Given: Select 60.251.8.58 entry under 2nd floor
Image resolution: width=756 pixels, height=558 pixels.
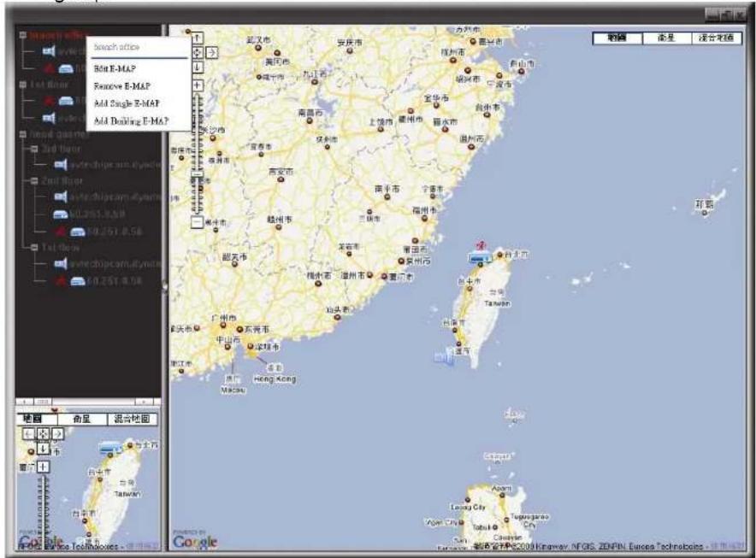Looking at the screenshot, I should 97,214.
